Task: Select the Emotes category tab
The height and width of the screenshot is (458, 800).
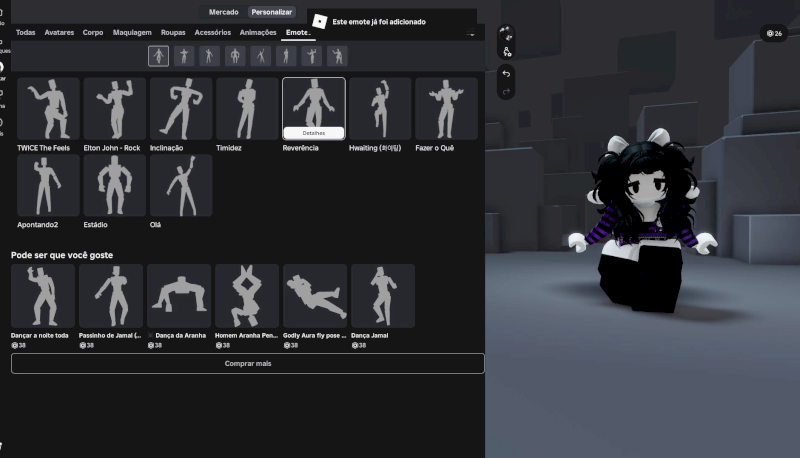Action: 298,33
